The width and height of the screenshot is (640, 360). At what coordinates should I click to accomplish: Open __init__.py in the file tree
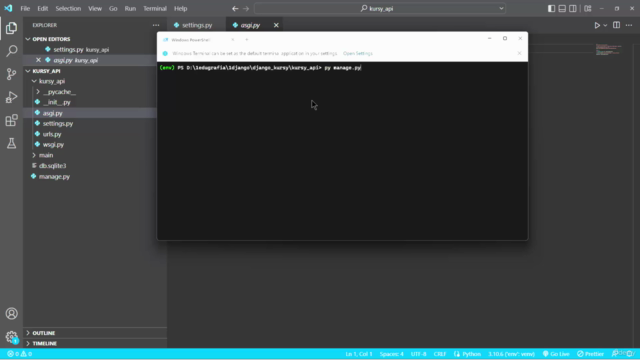(56, 102)
